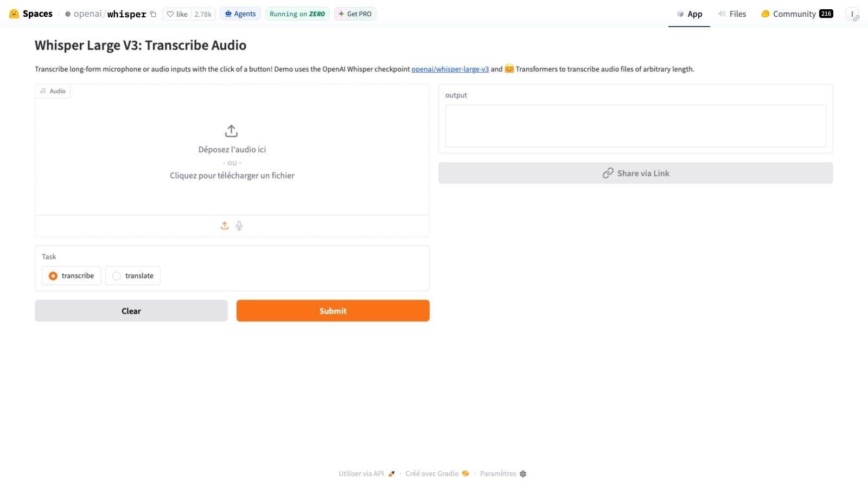Select the translate task option
The image size is (868, 488).
(x=133, y=275)
